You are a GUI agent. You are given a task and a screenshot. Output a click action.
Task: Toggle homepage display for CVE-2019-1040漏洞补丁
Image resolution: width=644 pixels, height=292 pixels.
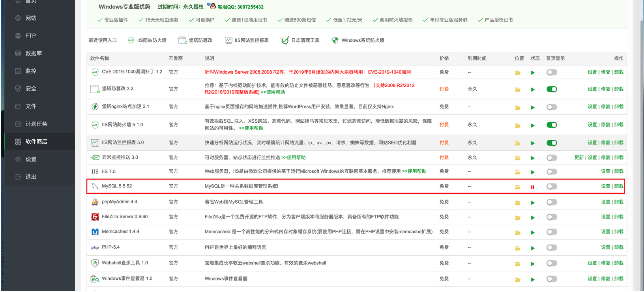552,72
